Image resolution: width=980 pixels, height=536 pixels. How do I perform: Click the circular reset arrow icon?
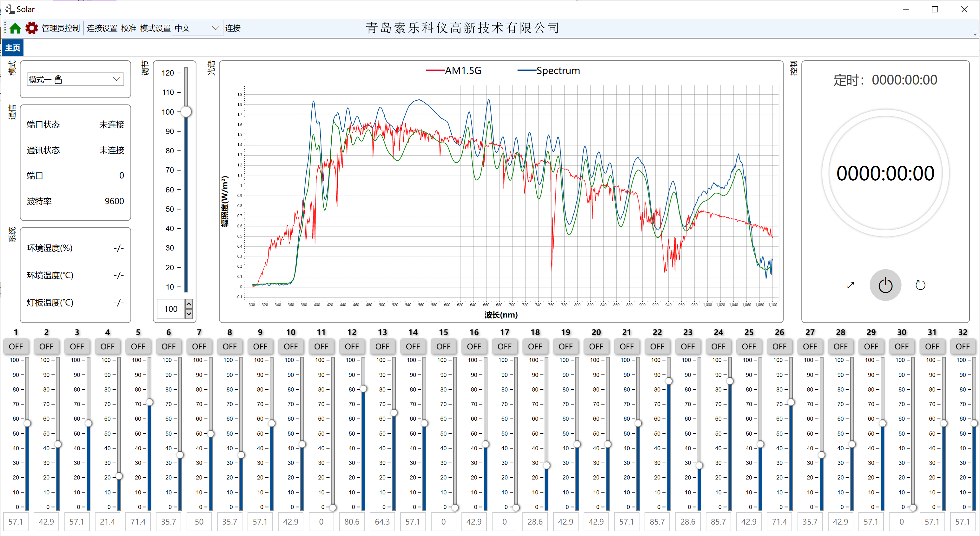(x=920, y=285)
